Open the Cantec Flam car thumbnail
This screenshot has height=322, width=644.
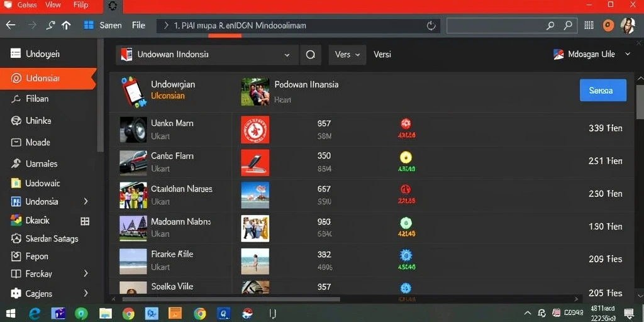(133, 163)
